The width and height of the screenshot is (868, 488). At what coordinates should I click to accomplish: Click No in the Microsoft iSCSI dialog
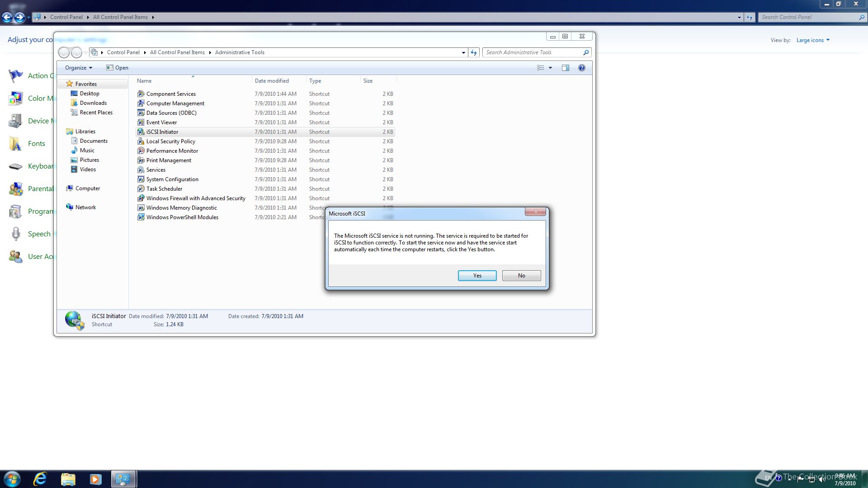pyautogui.click(x=521, y=276)
